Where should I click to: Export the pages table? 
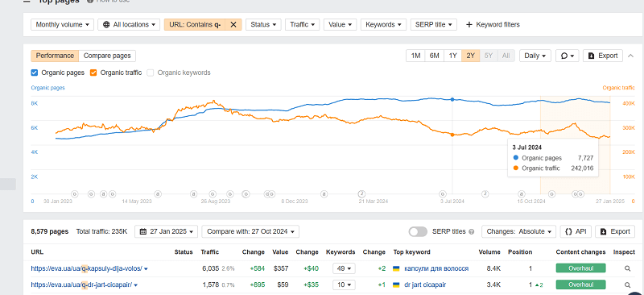(615, 231)
